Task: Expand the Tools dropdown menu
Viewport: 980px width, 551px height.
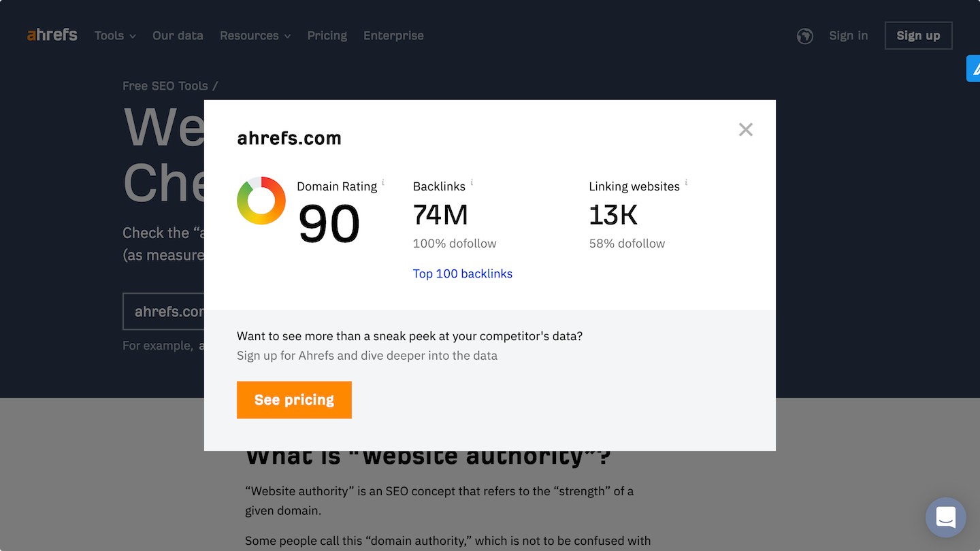Action: (115, 35)
